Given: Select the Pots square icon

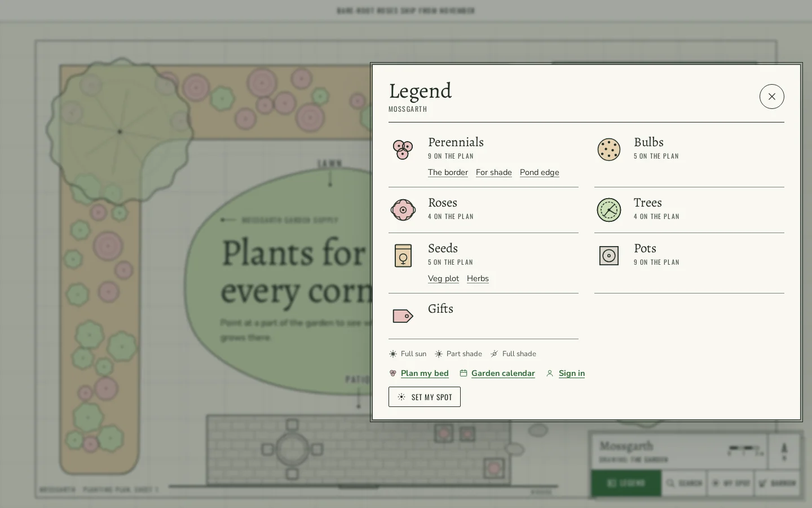Looking at the screenshot, I should 608,256.
